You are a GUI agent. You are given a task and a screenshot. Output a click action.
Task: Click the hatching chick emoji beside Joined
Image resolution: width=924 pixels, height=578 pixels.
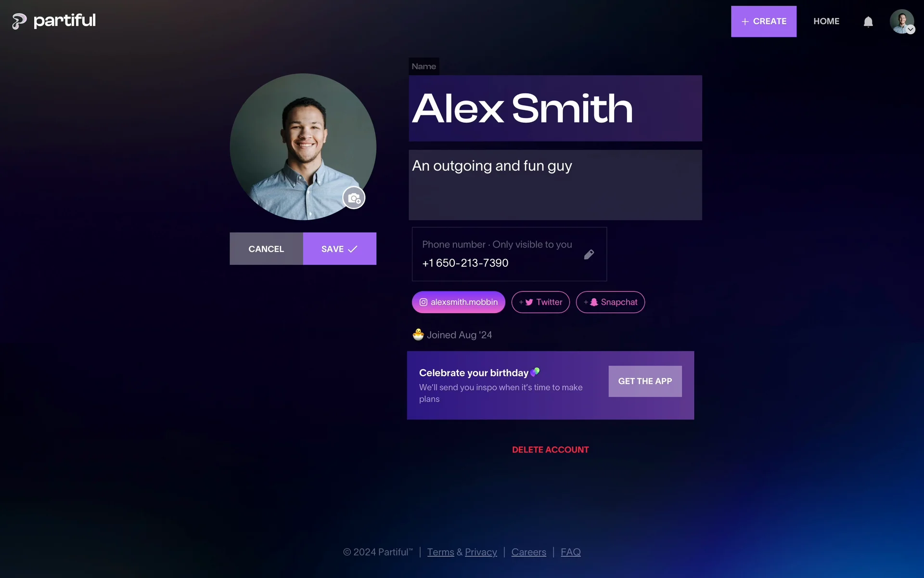point(418,334)
